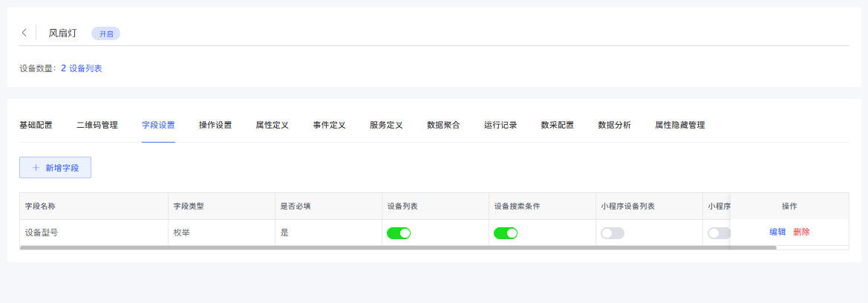Click the 开启 status badge
The width and height of the screenshot is (868, 303).
point(105,33)
